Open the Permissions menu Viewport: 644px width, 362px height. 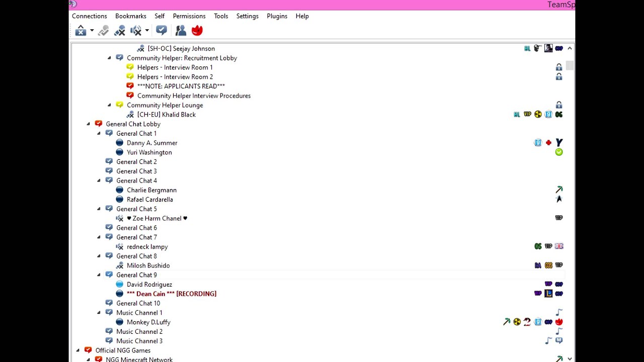click(189, 16)
